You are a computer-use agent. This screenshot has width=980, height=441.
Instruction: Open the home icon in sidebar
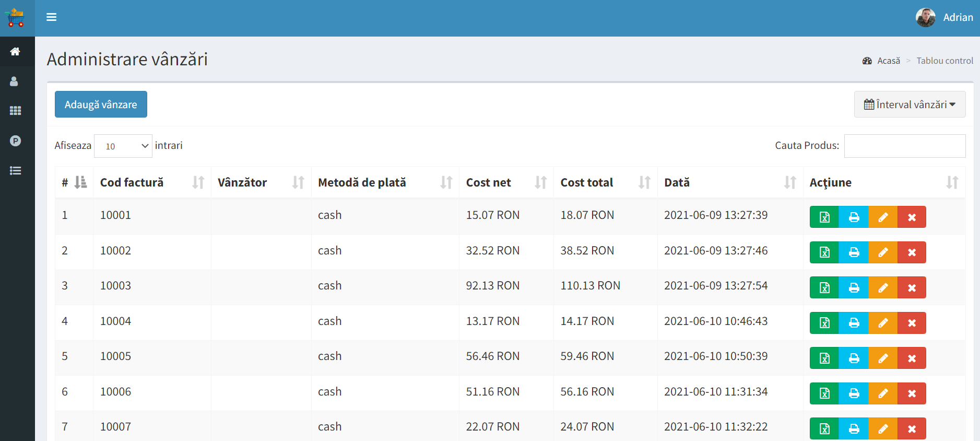pyautogui.click(x=15, y=51)
